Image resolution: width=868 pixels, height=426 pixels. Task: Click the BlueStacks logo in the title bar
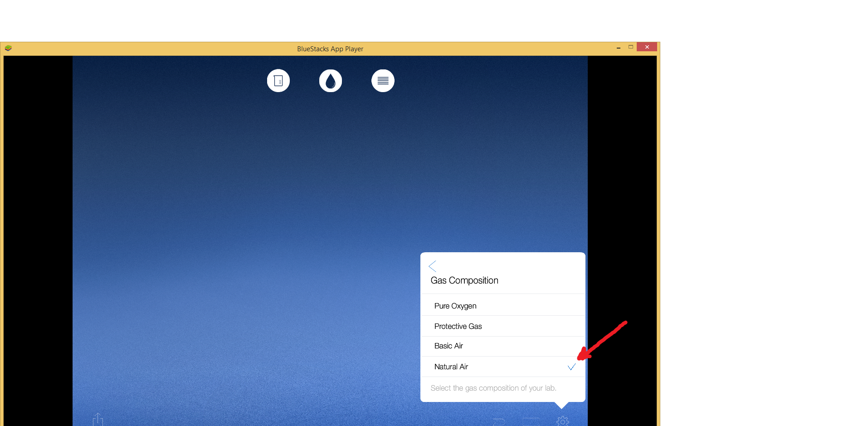point(8,48)
